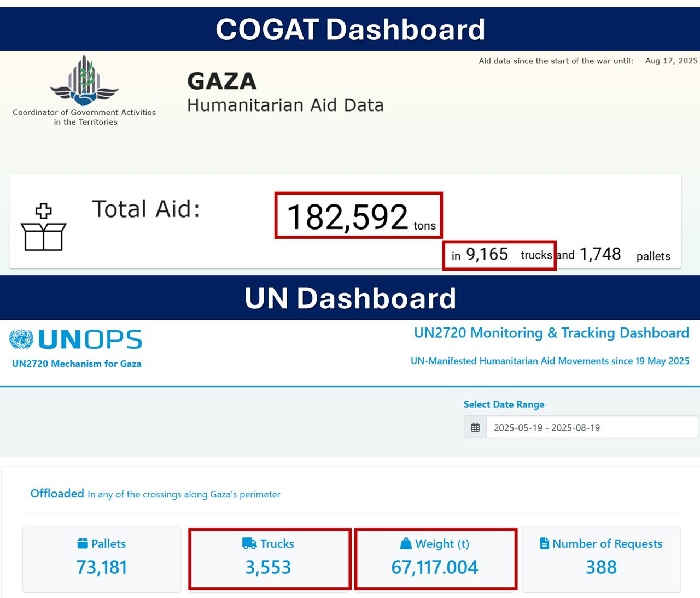Select the UNOPS globe emblem

click(20, 339)
